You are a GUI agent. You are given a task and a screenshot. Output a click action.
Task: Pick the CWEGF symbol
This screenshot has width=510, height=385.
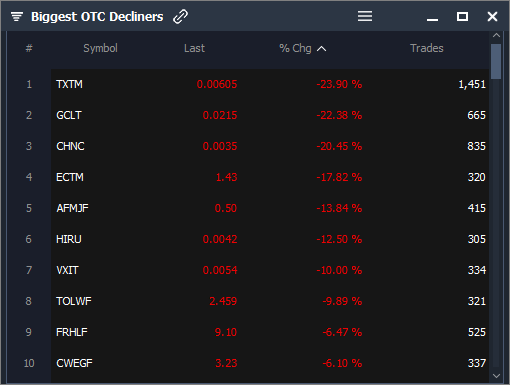pos(74,363)
